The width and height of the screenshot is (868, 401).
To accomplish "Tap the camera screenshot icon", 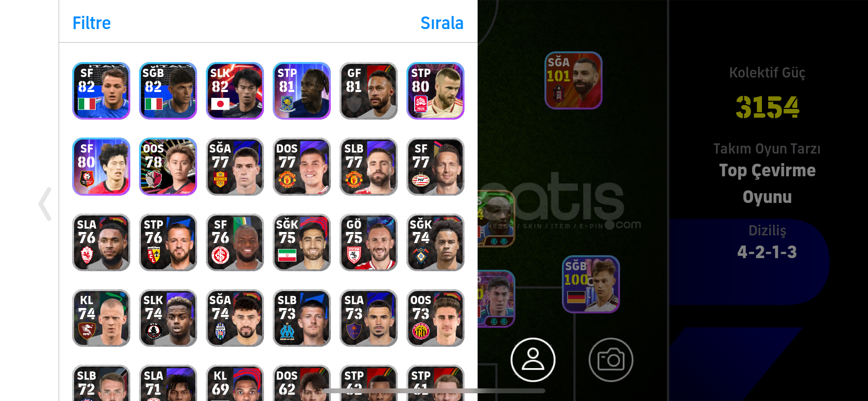I will pos(611,360).
